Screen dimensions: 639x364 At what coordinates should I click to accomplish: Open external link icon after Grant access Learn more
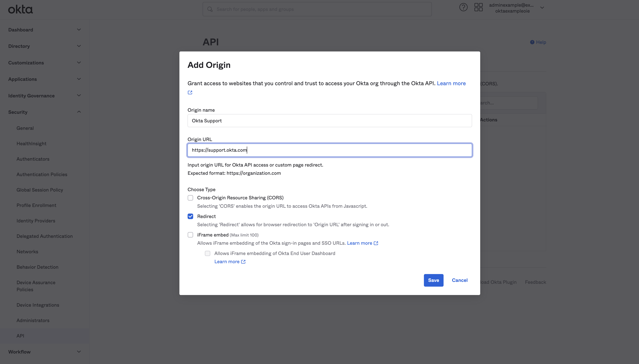(190, 92)
